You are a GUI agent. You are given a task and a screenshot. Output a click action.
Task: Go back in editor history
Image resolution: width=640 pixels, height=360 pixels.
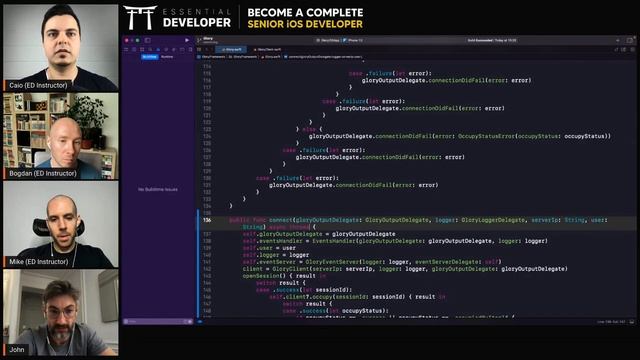pyautogui.click(x=207, y=49)
